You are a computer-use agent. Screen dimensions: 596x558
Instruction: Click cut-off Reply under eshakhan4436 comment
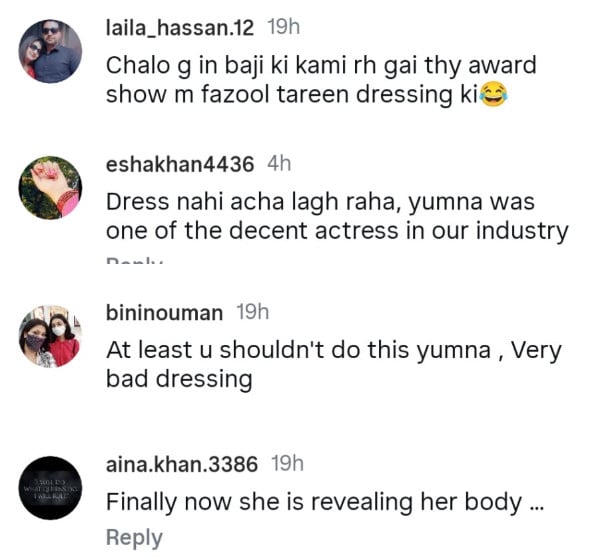pyautogui.click(x=134, y=261)
